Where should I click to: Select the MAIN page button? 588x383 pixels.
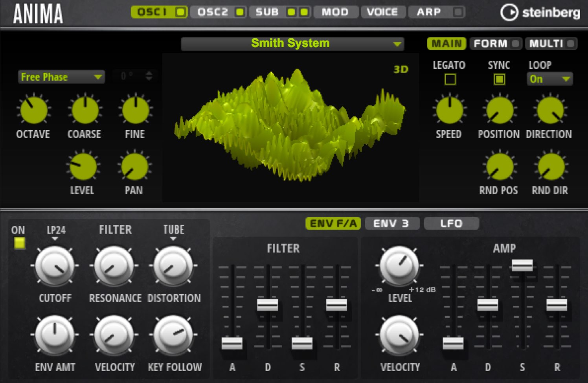point(447,44)
